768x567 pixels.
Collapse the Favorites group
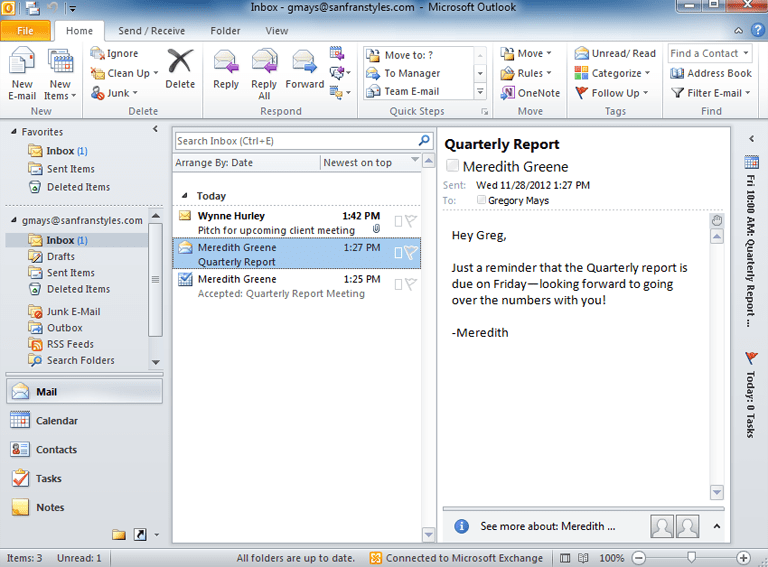pos(14,132)
